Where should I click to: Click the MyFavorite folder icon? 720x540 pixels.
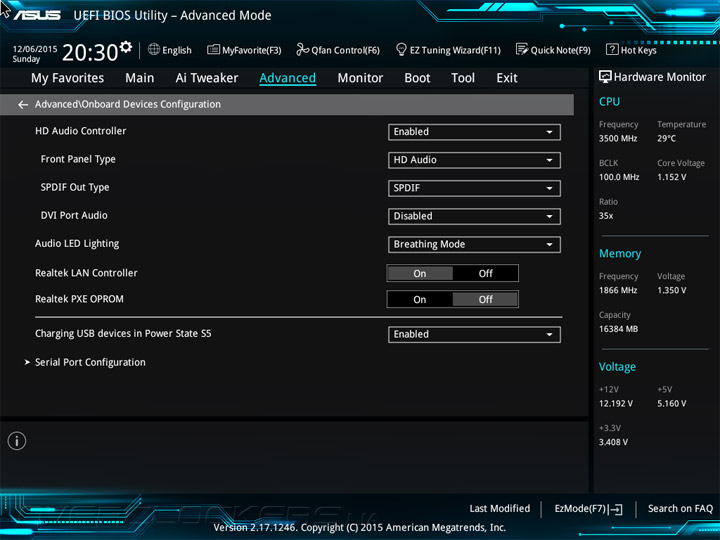coord(213,49)
